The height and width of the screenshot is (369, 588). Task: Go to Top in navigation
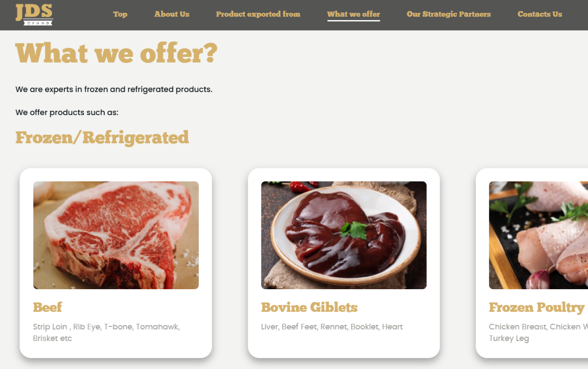coord(120,14)
